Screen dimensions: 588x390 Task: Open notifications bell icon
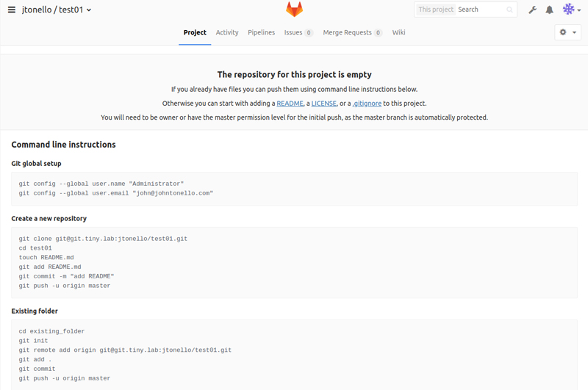549,10
